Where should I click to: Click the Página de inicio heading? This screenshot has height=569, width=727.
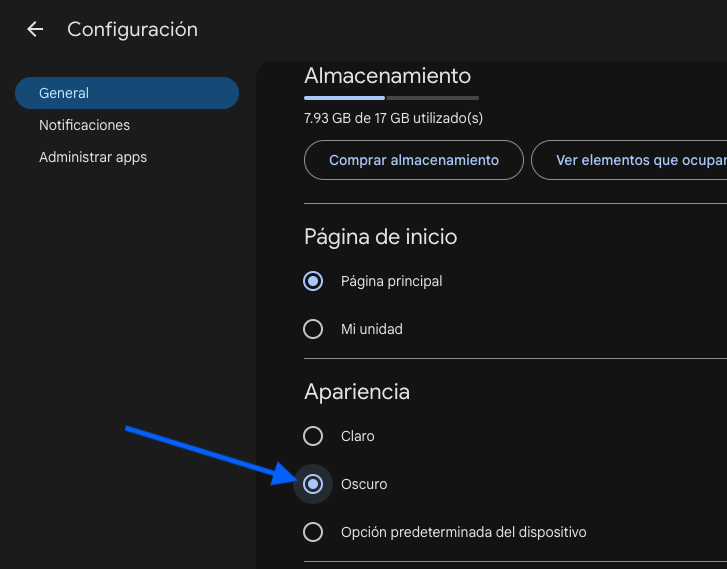(380, 237)
